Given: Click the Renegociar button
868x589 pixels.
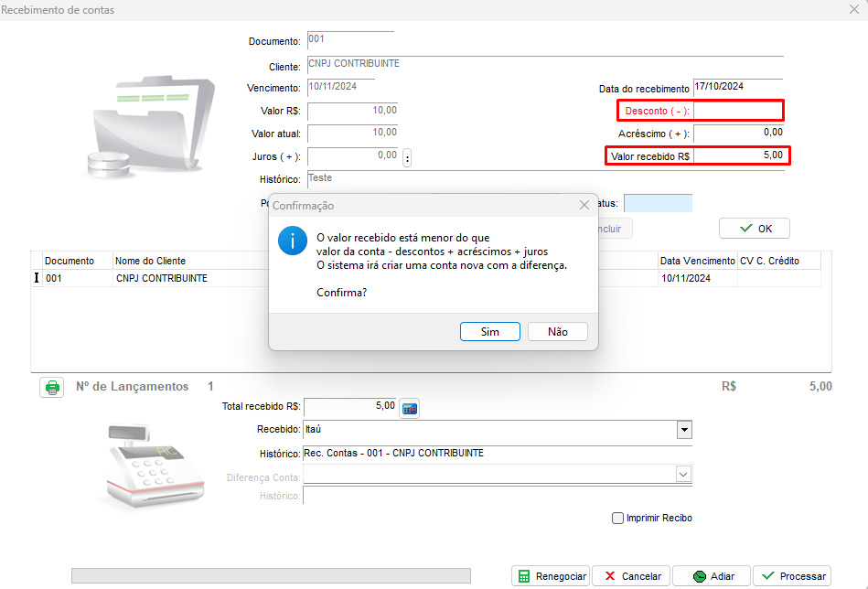Looking at the screenshot, I should point(550,576).
